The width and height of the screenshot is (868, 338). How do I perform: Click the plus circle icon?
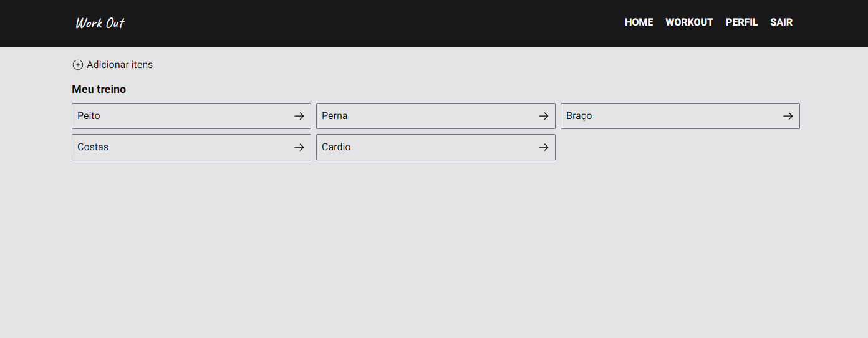coord(78,65)
